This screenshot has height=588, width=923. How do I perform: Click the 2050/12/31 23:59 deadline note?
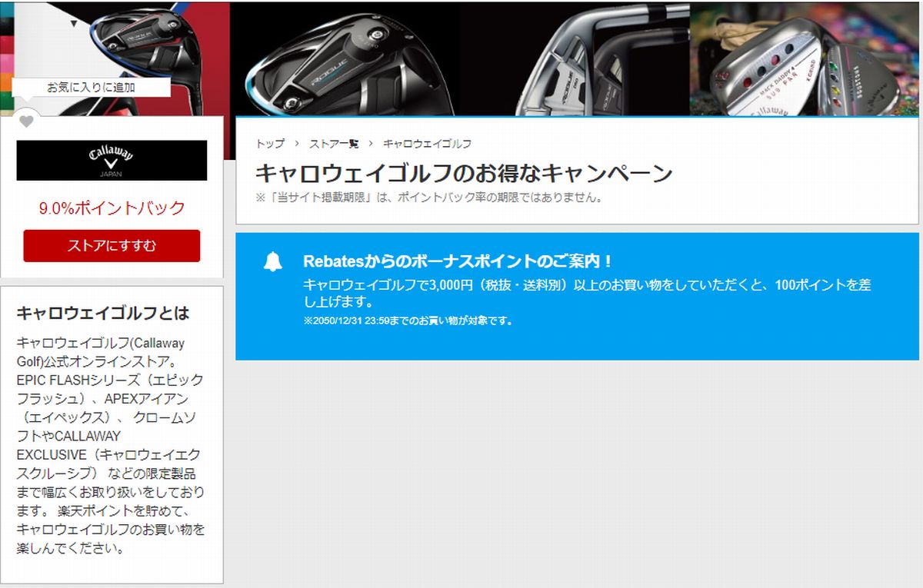tap(408, 321)
